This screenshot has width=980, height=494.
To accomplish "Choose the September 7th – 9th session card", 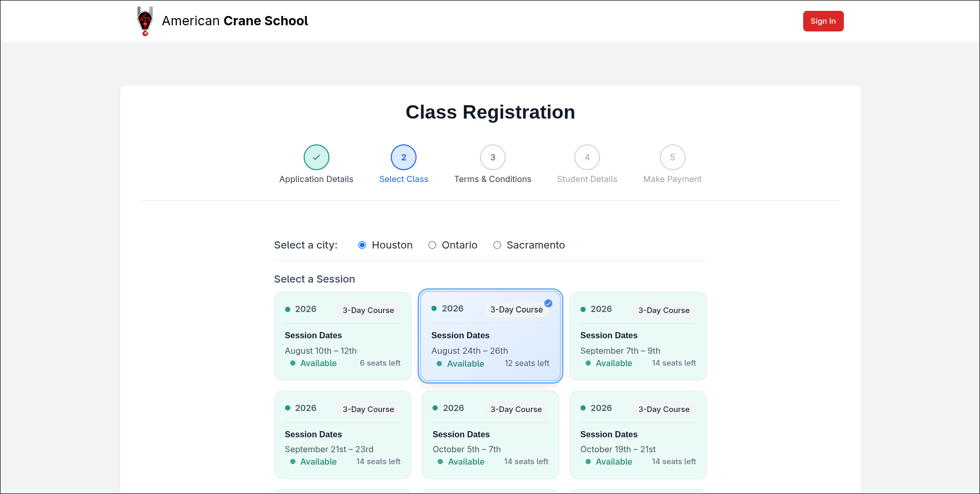I will [638, 336].
